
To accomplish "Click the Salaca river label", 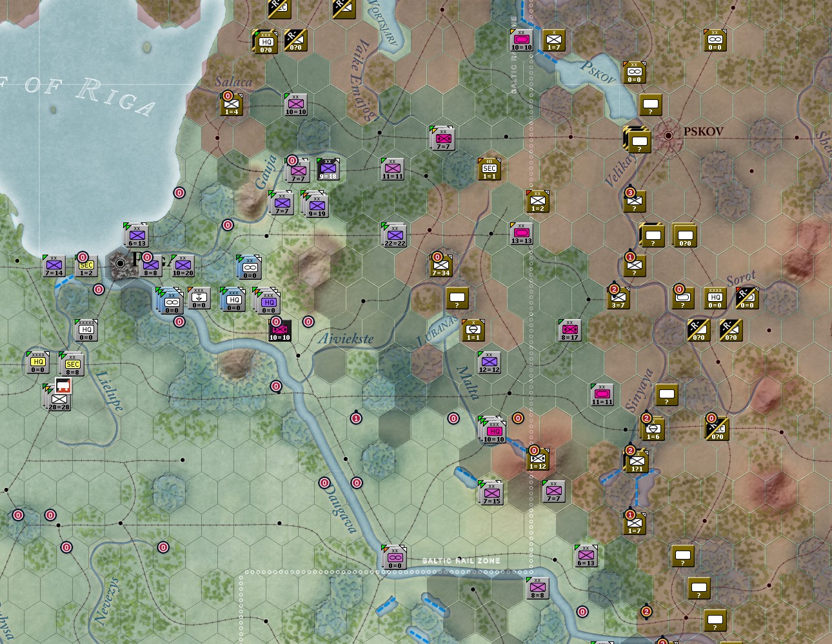I will pyautogui.click(x=233, y=81).
